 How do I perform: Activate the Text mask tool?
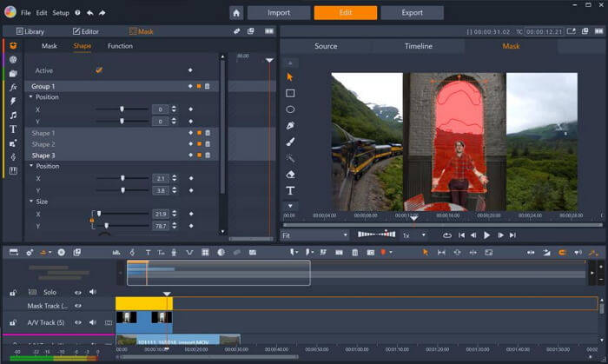(x=290, y=190)
